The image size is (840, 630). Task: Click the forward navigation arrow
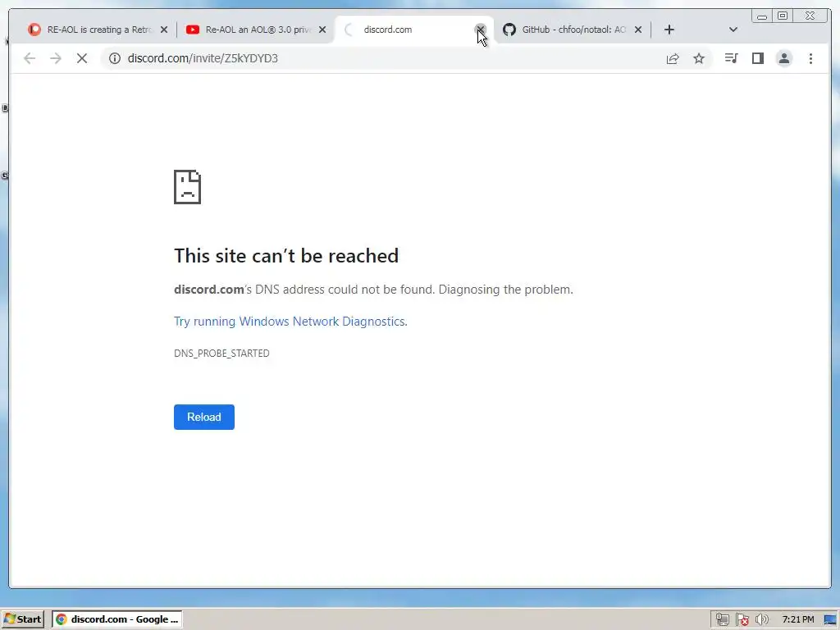pyautogui.click(x=56, y=58)
